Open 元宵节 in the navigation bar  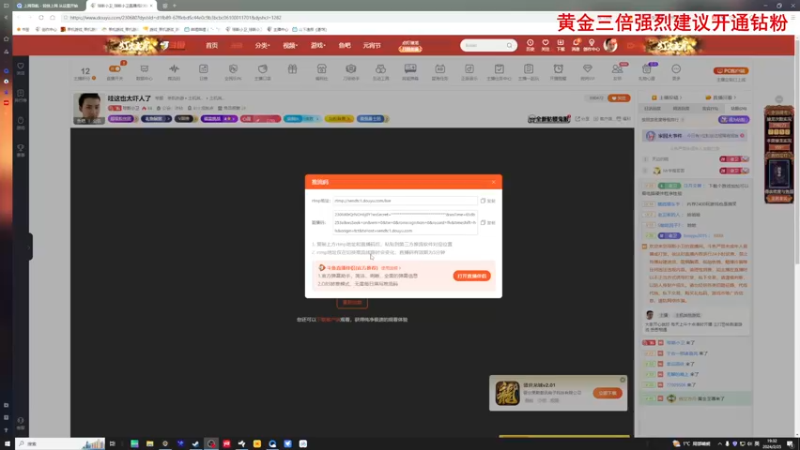[372, 45]
